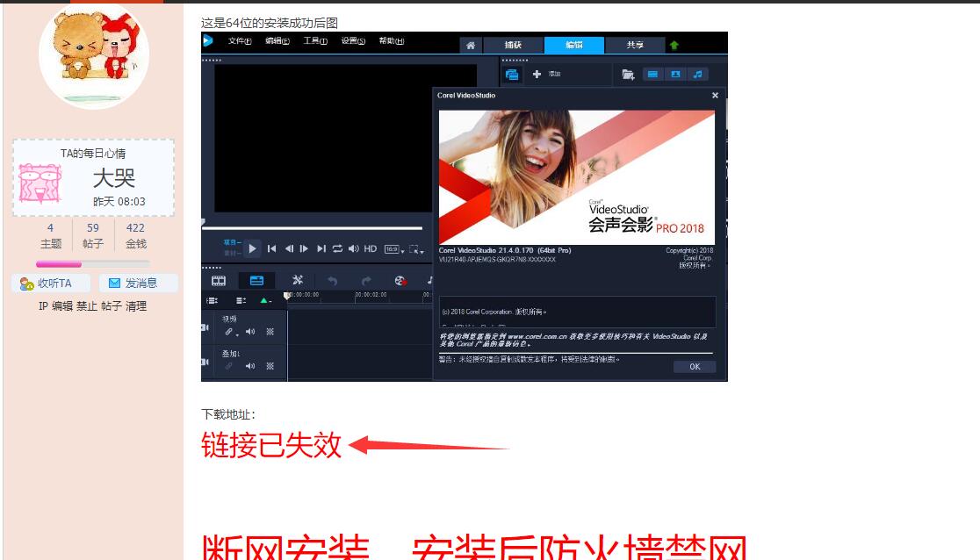Toggle track transparency on 视频 track
This screenshot has height=560, width=980.
(270, 332)
